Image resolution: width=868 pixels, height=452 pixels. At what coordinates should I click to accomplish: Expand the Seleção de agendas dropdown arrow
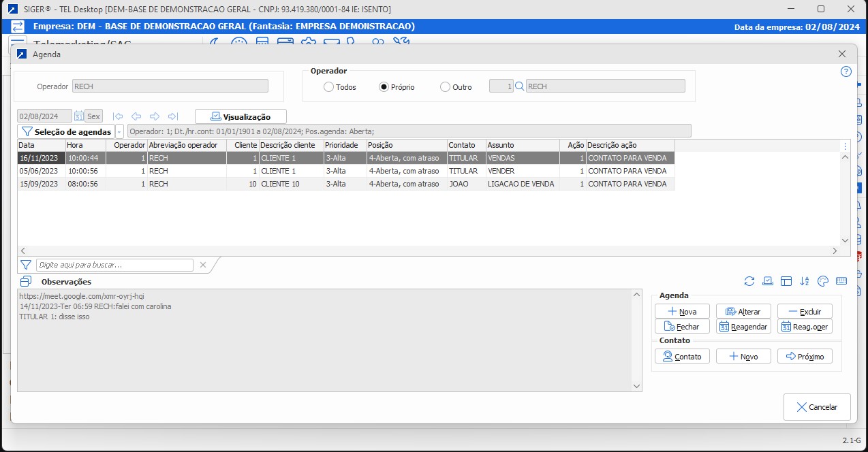coord(120,131)
